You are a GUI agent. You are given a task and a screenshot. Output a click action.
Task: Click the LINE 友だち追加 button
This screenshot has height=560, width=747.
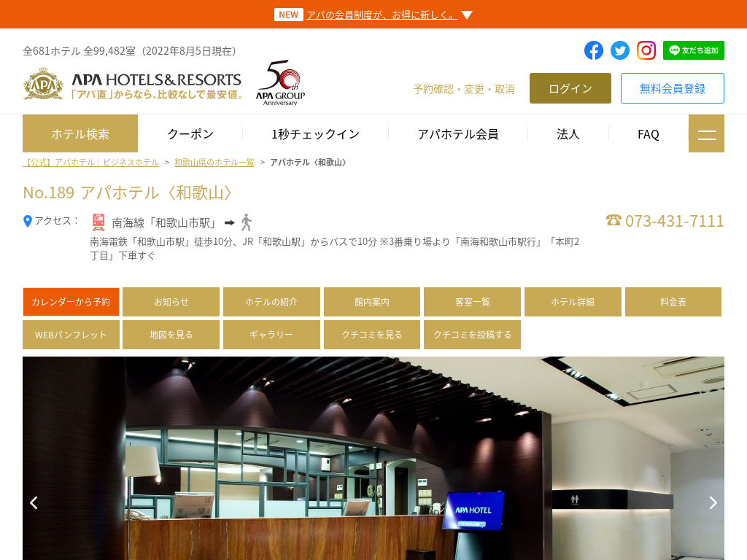tap(694, 50)
